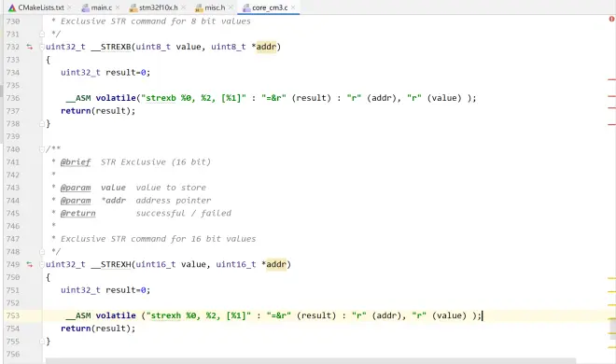This screenshot has height=364, width=616.
Task: Close the CMakeLists.txt tab
Action: [69, 7]
